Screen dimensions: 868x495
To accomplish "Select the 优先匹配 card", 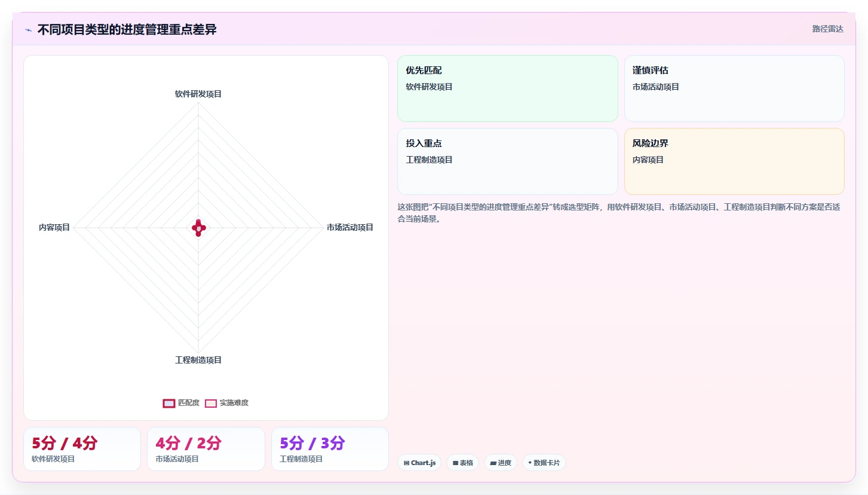I will [x=507, y=88].
